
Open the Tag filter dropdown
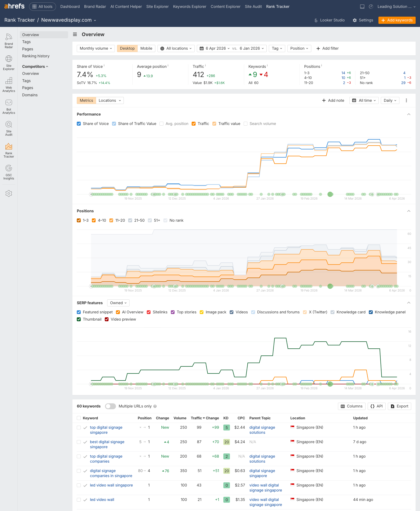tap(277, 48)
